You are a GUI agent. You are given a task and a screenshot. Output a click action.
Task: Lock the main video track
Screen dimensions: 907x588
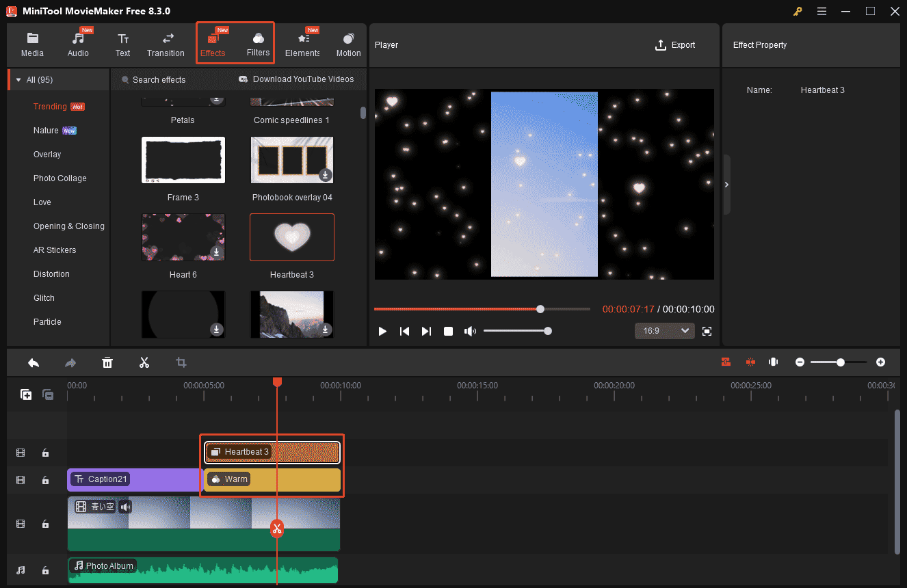click(x=45, y=524)
